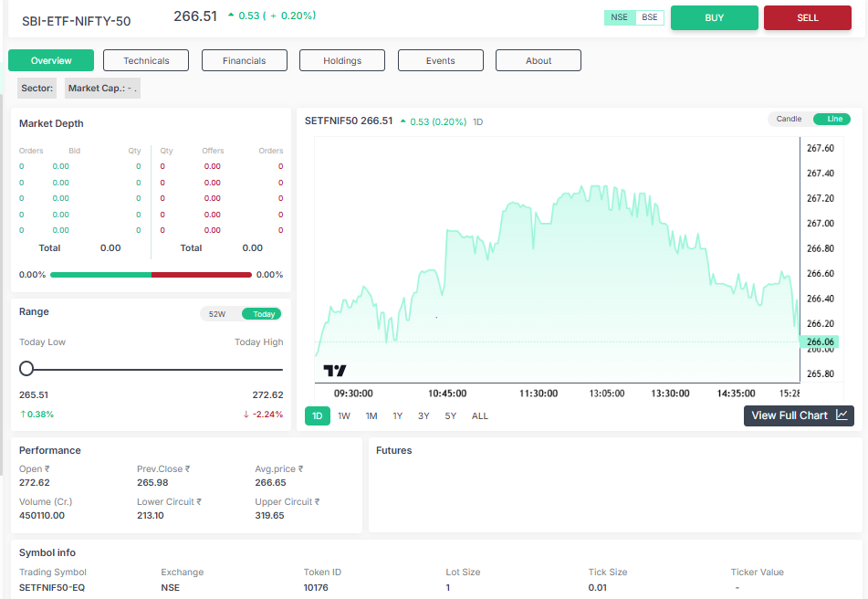Click the green bid portion of depth bar
Image resolution: width=868 pixels, height=599 pixels.
100,275
